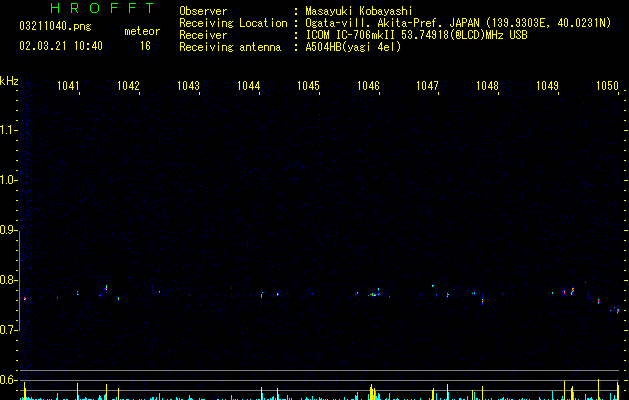Click the 1041 time axis marker

pyautogui.click(x=68, y=86)
